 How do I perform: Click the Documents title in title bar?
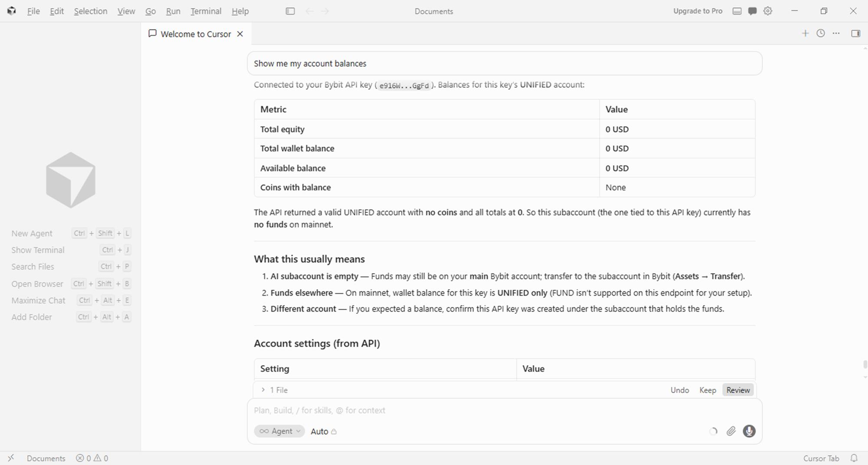[434, 11]
